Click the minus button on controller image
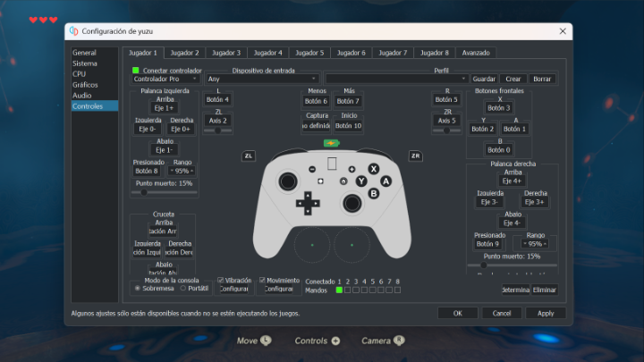 click(312, 169)
